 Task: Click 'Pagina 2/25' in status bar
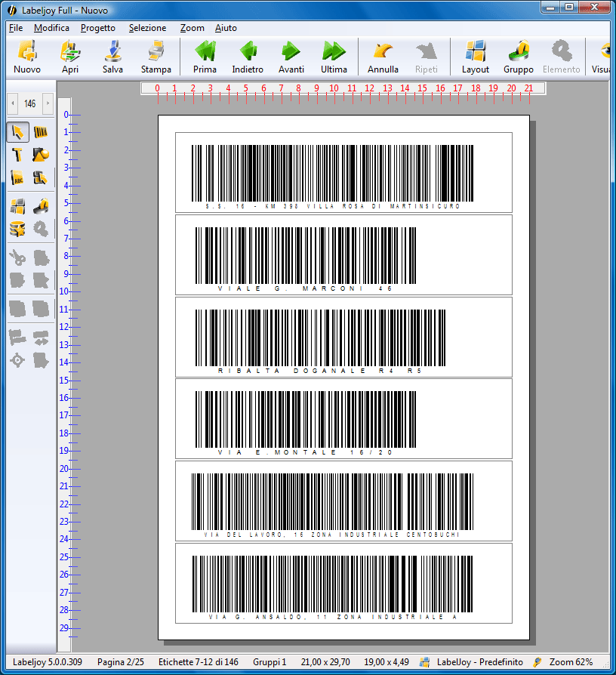(121, 662)
